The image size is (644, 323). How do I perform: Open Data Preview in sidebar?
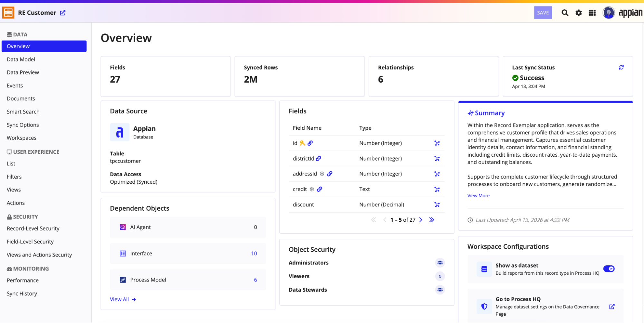(x=44, y=72)
